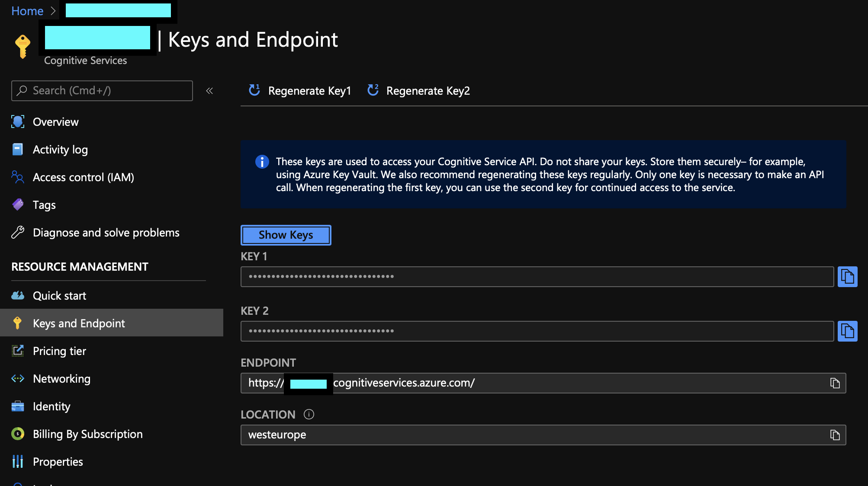Viewport: 868px width, 486px height.
Task: Click the Keys and Endpoint key icon
Action: [17, 323]
